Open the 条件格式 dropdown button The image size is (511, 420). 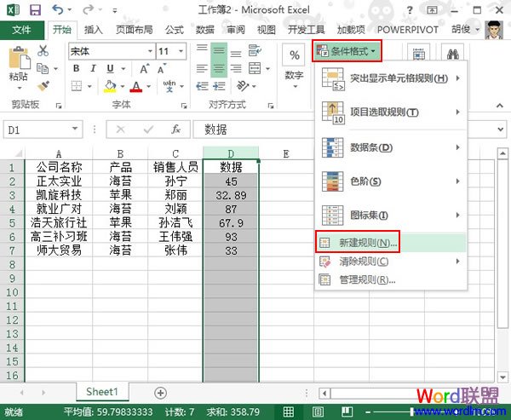(x=347, y=51)
